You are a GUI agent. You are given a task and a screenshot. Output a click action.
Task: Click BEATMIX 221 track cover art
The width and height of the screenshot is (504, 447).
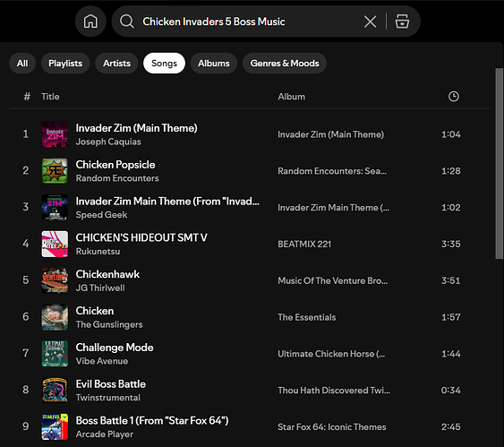[x=55, y=244]
